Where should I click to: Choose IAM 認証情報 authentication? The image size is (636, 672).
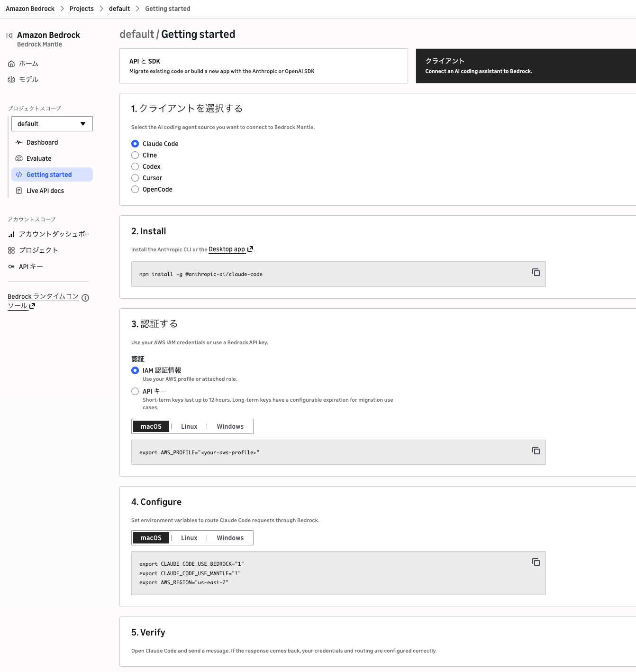tap(135, 370)
